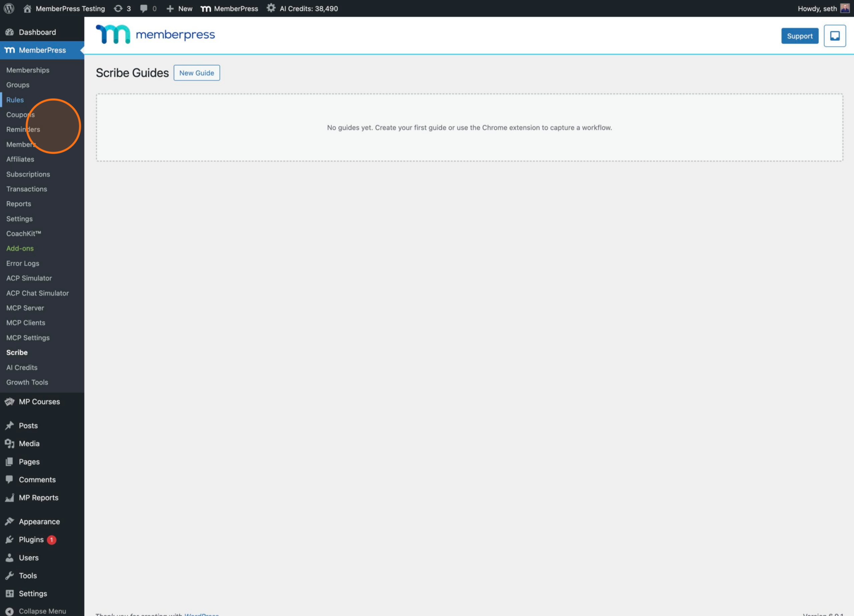Click the memberpress logo in the header
854x616 pixels.
pyautogui.click(x=155, y=34)
